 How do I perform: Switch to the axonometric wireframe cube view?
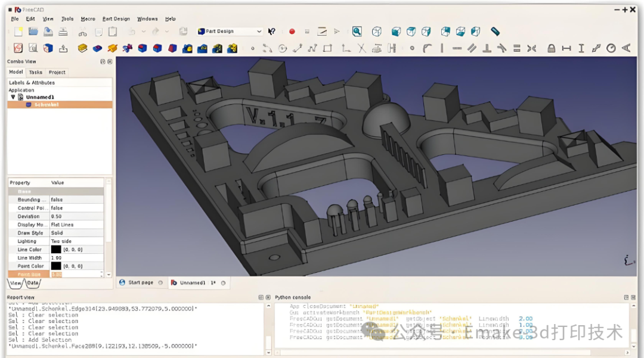[x=377, y=32]
